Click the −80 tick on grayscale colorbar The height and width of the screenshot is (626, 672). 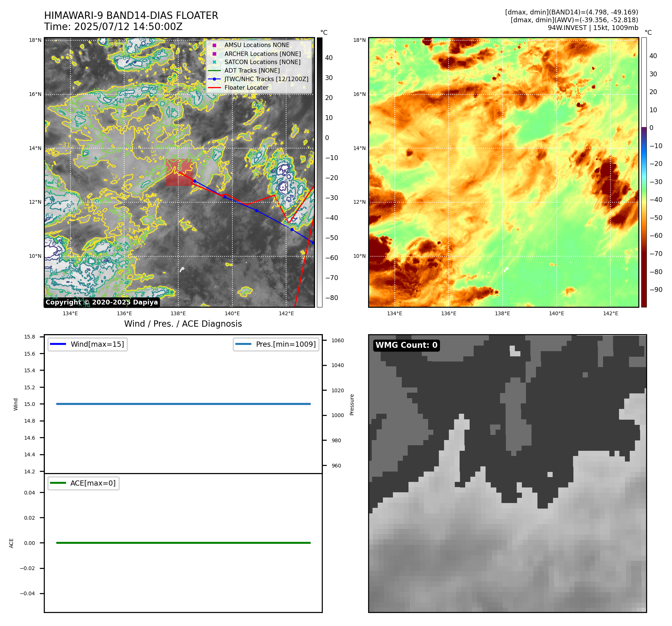[332, 298]
